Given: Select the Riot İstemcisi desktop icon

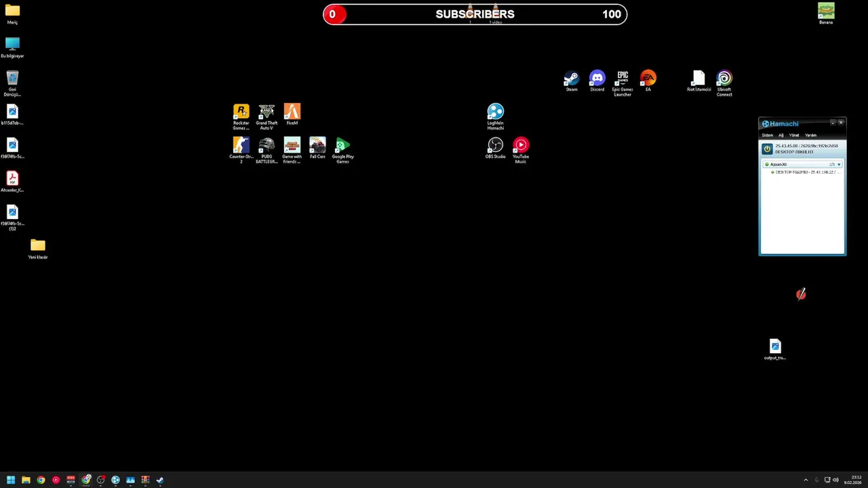Looking at the screenshot, I should (699, 81).
